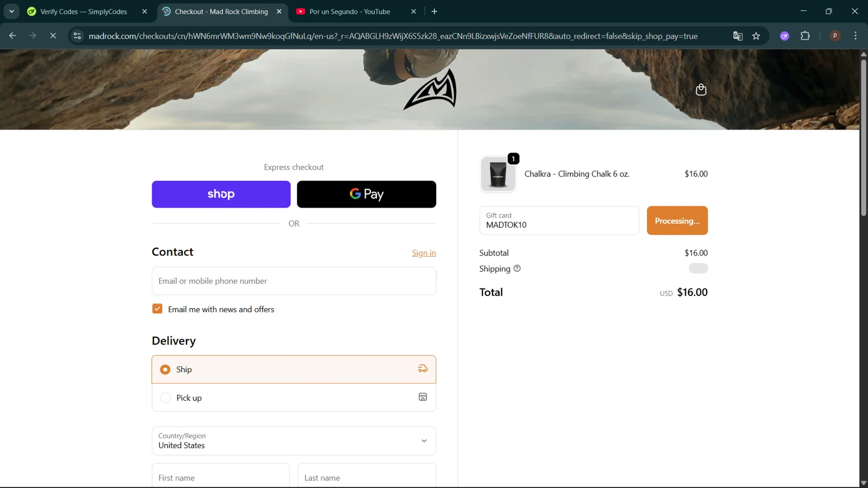The width and height of the screenshot is (868, 488).
Task: Click the Chalkra product thumbnail
Action: [498, 174]
